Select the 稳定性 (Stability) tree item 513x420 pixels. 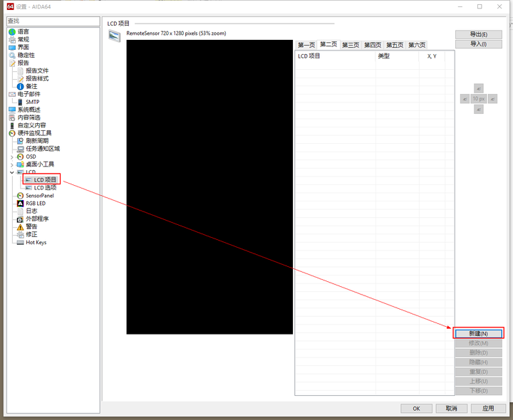pos(26,55)
